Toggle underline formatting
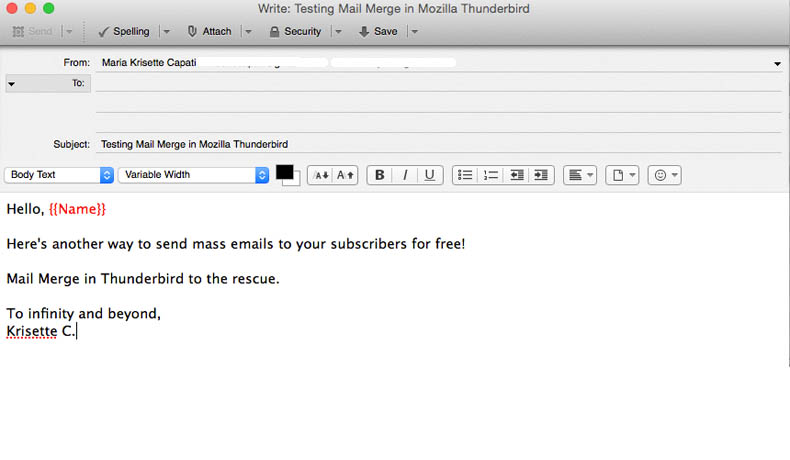The image size is (790, 460). [430, 175]
